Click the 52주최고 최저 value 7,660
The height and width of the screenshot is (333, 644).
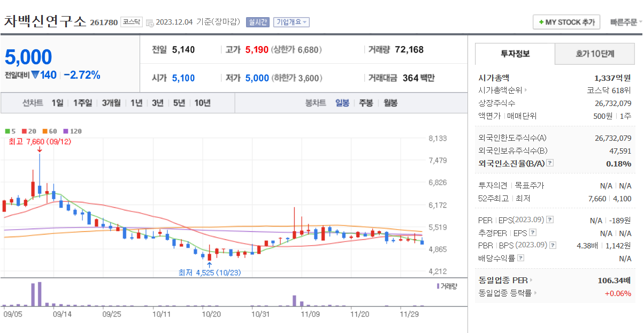(x=597, y=199)
